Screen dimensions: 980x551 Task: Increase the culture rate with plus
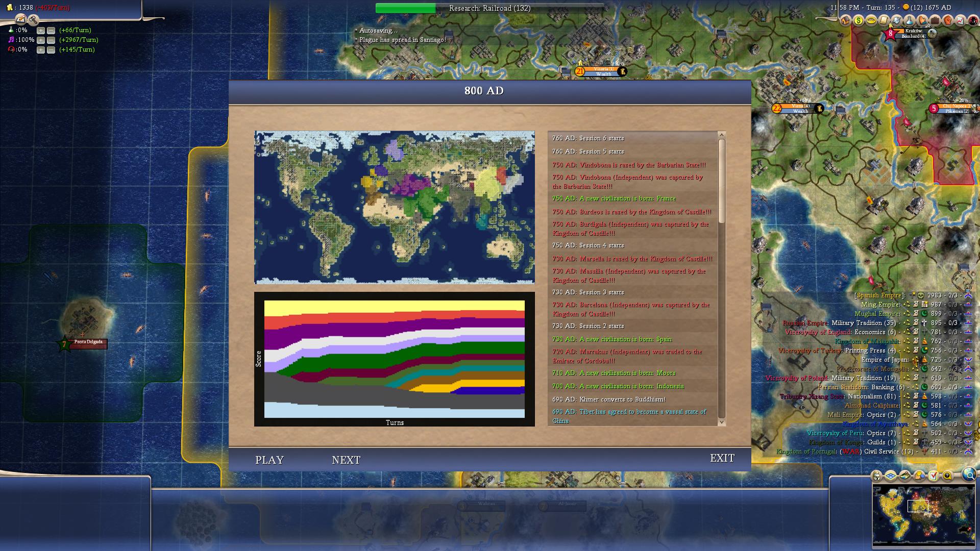pyautogui.click(x=40, y=40)
